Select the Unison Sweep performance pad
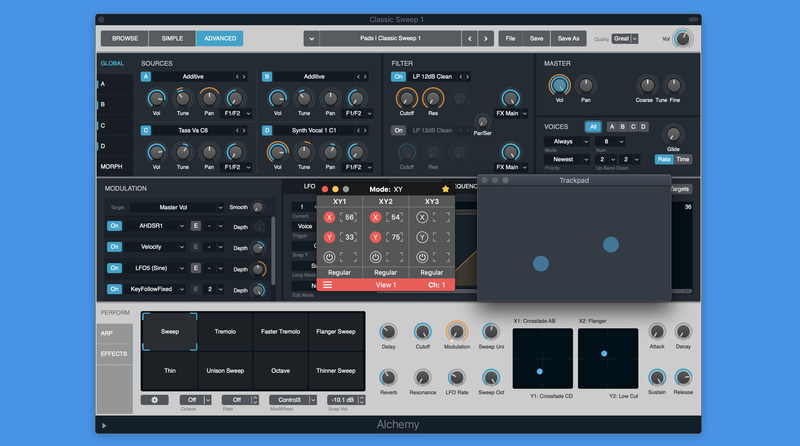Screen dimensions: 800x446 tap(225, 370)
